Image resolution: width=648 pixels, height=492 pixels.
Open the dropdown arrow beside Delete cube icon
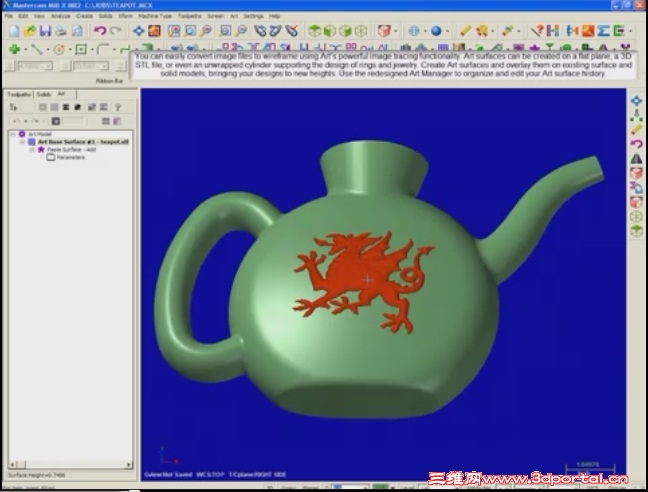395,31
